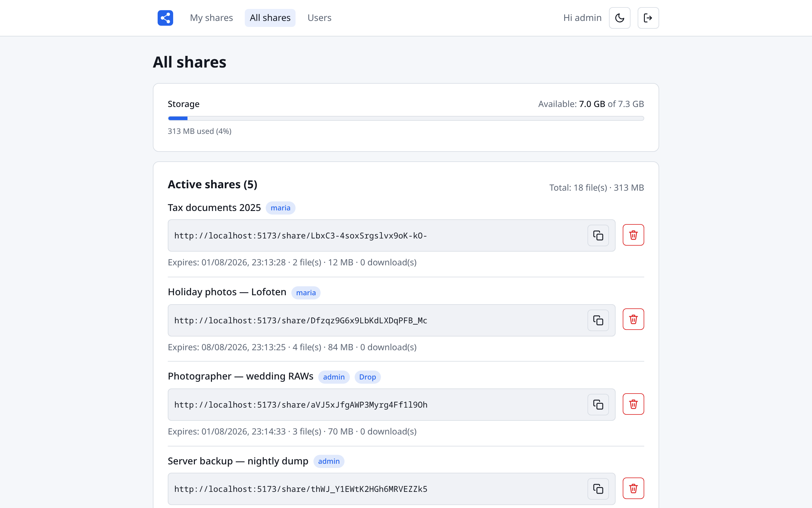Copy the Holiday photos Lofoten share link
812x508 pixels.
598,320
